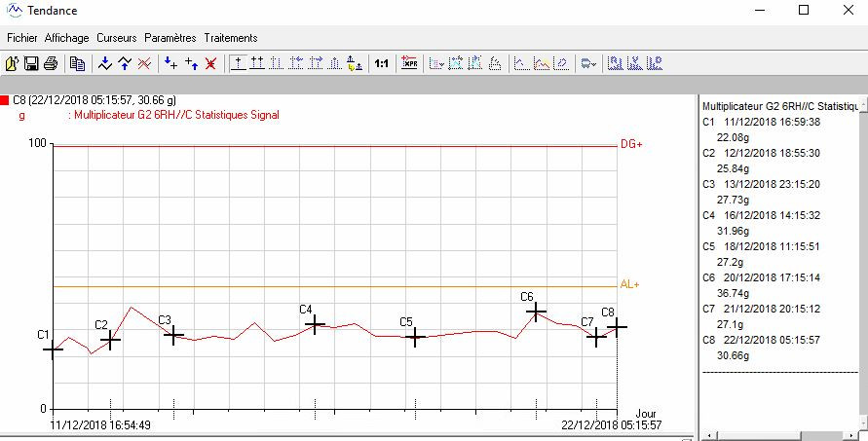868x441 pixels.
Task: Select cursor marker C2 on the chart
Action: click(x=110, y=341)
